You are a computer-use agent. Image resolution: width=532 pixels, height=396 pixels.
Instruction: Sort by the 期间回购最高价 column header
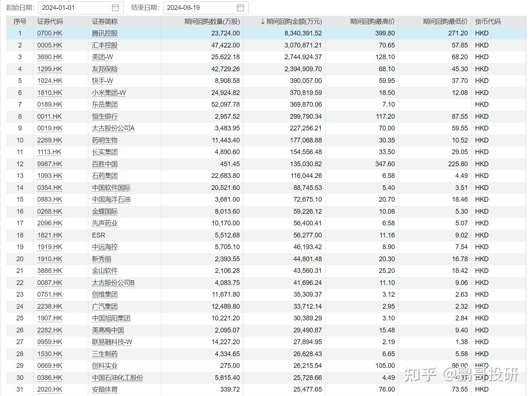click(372, 21)
